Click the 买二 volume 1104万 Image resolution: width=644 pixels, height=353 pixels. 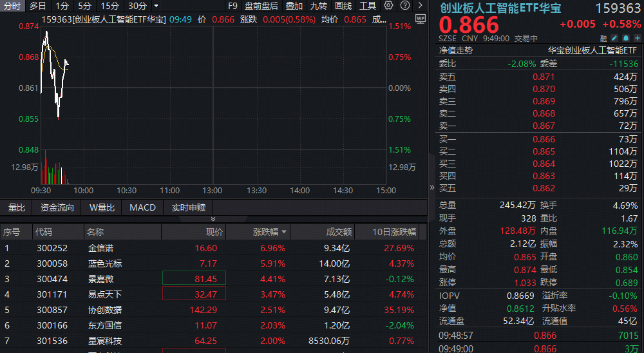(x=623, y=151)
